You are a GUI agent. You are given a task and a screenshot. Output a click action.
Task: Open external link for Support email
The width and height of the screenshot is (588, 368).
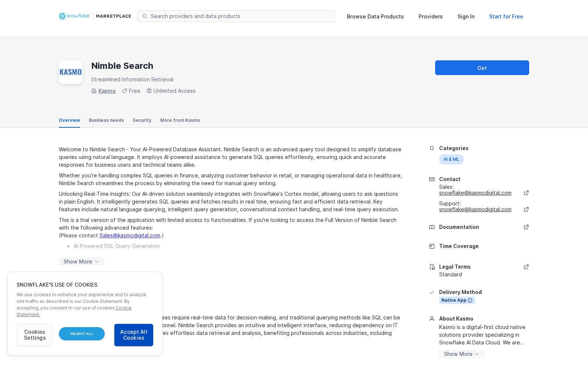tap(526, 209)
